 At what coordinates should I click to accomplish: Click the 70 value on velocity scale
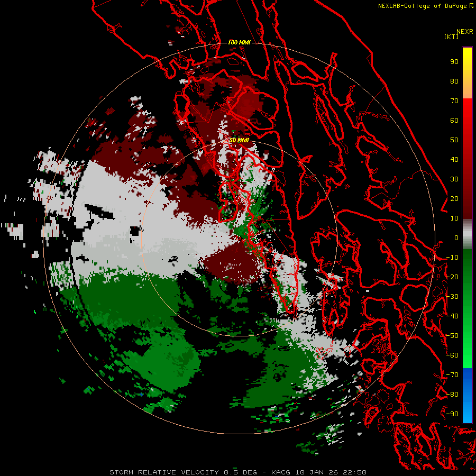pyautogui.click(x=454, y=101)
